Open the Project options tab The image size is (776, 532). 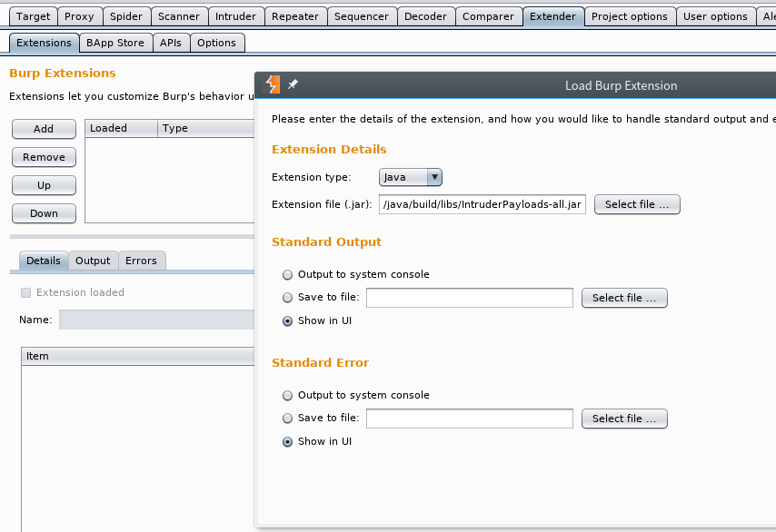click(x=629, y=16)
